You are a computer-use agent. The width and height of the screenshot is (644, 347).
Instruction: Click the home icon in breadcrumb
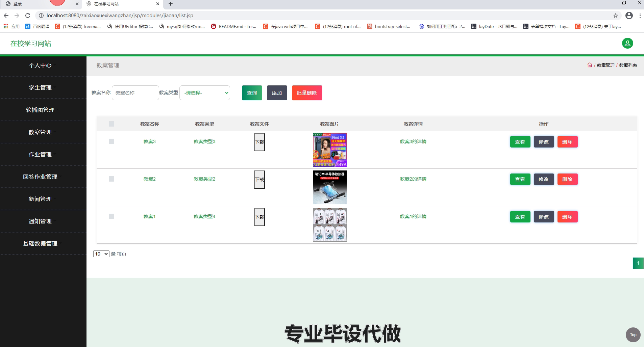590,65
